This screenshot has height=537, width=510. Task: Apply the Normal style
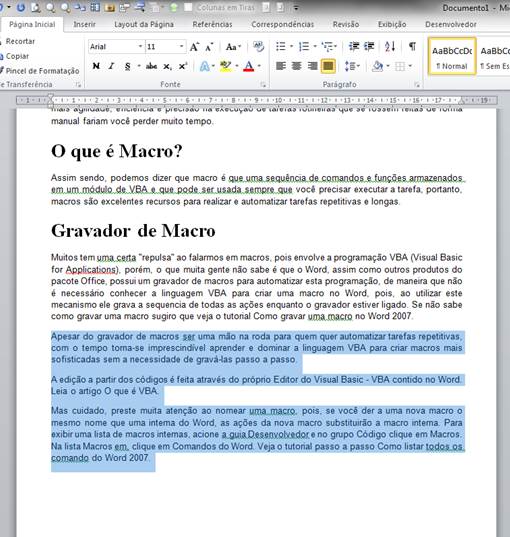click(x=452, y=57)
